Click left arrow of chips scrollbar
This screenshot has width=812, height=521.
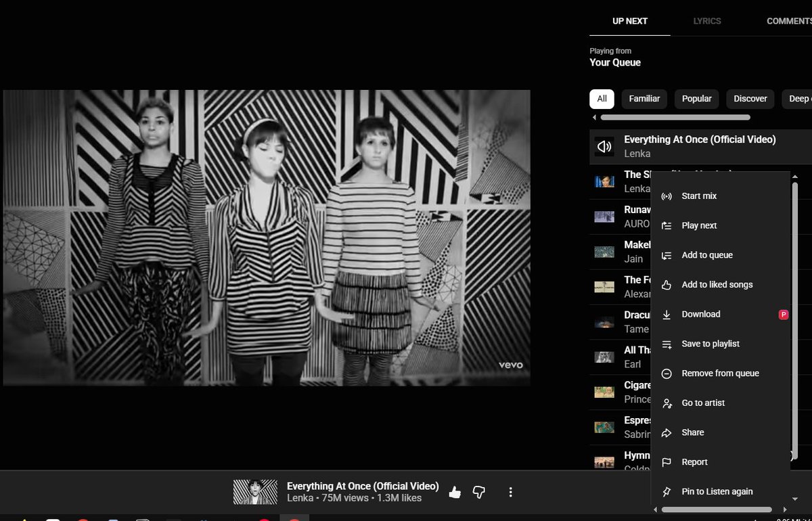click(x=594, y=118)
